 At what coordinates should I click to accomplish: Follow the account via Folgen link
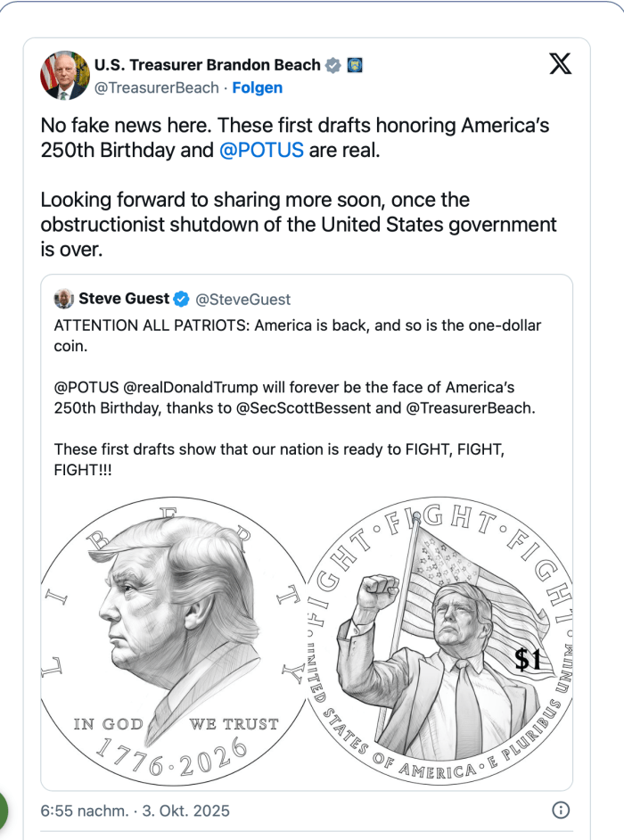tap(258, 87)
